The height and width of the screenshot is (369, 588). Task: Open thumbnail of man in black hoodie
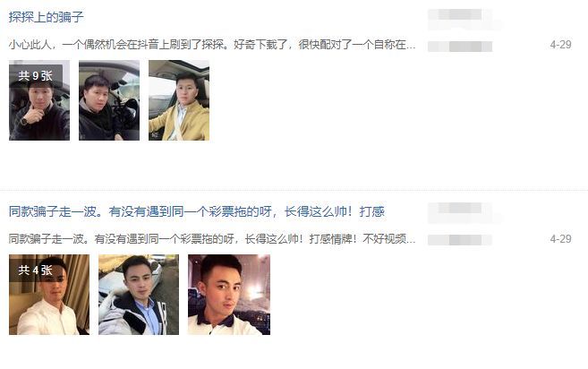point(109,100)
